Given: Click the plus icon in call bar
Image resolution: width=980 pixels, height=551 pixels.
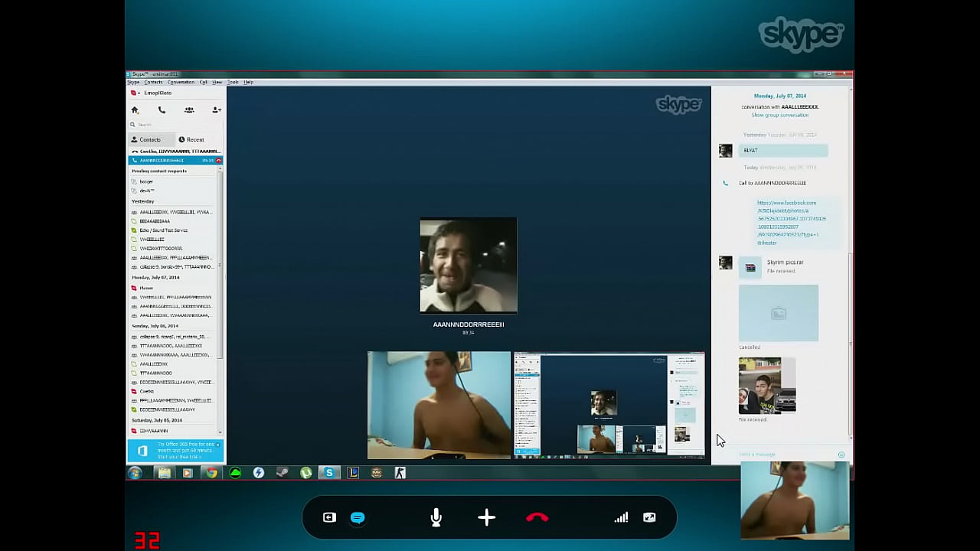Looking at the screenshot, I should [486, 518].
